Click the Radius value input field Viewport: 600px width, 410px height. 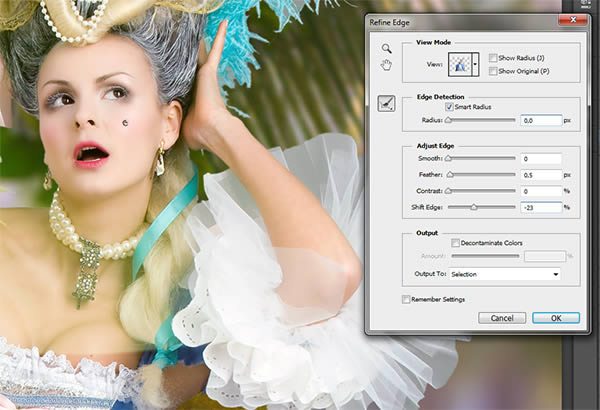541,120
